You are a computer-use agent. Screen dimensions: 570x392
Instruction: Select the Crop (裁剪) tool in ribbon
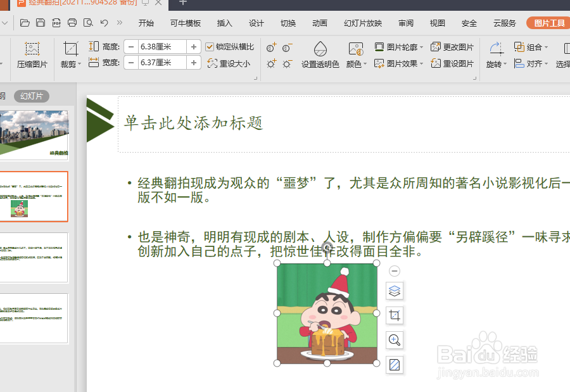[70, 55]
